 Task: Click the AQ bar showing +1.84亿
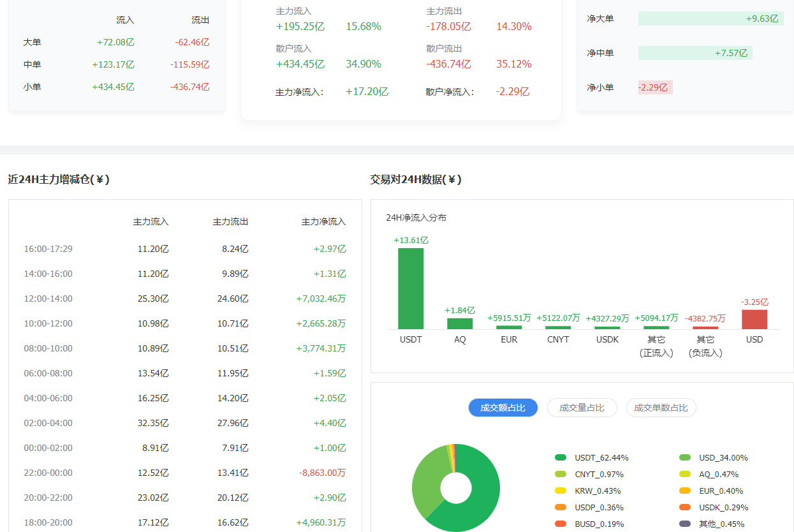pyautogui.click(x=460, y=323)
